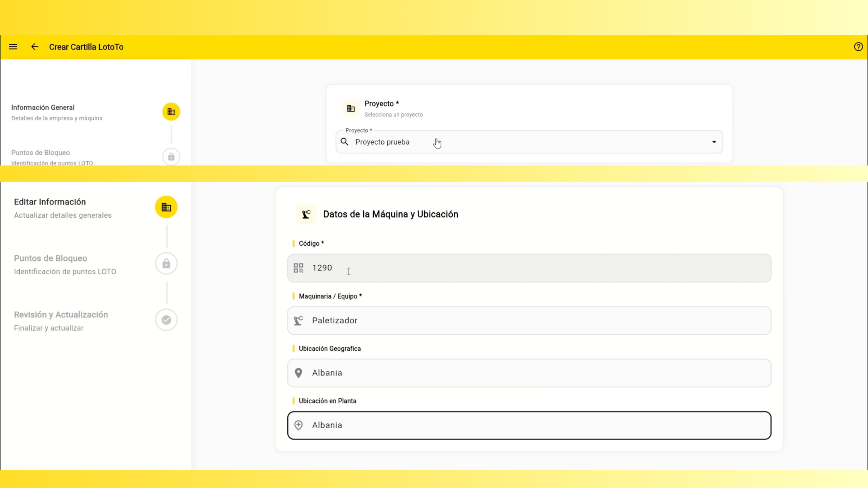Expand the Proyecto dropdown arrow

[714, 142]
